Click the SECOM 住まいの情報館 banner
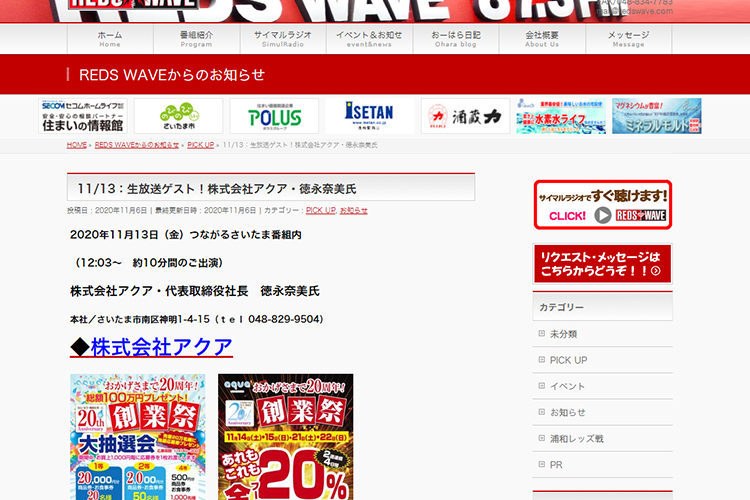The image size is (750, 500). tap(83, 116)
